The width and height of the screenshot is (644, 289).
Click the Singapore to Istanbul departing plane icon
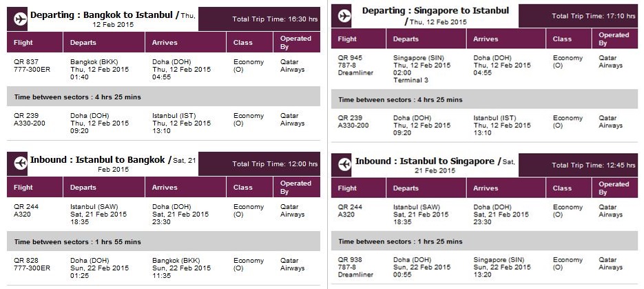click(x=344, y=16)
